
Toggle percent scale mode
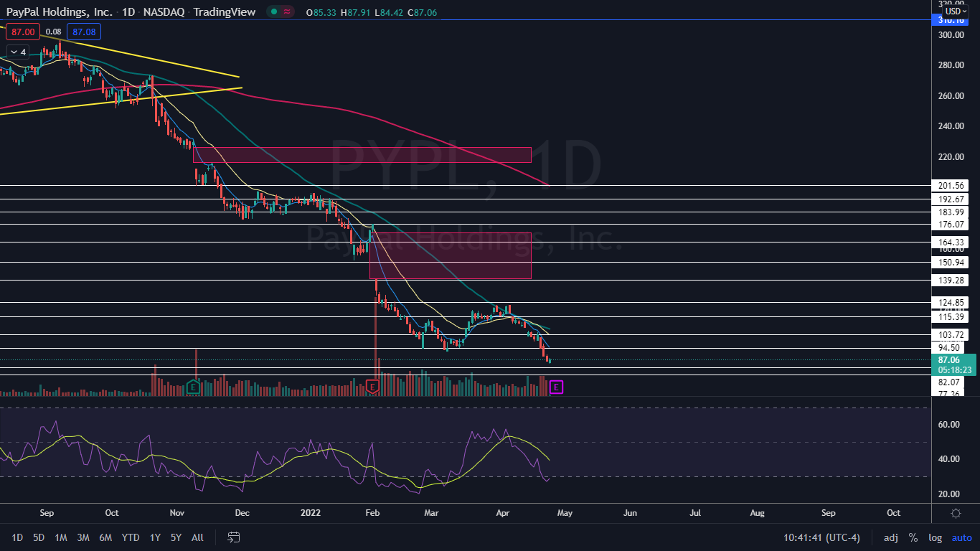pyautogui.click(x=913, y=537)
